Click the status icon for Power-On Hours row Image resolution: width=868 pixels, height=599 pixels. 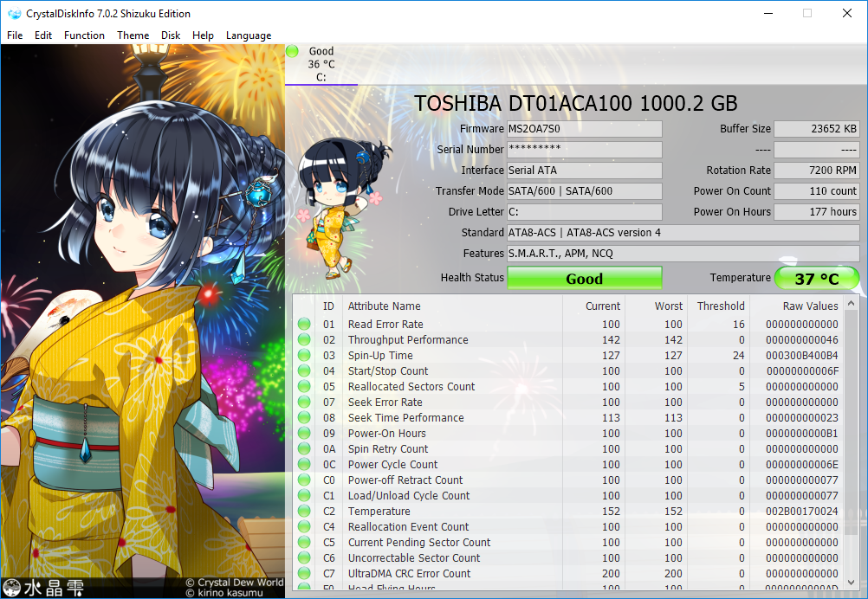pos(304,433)
